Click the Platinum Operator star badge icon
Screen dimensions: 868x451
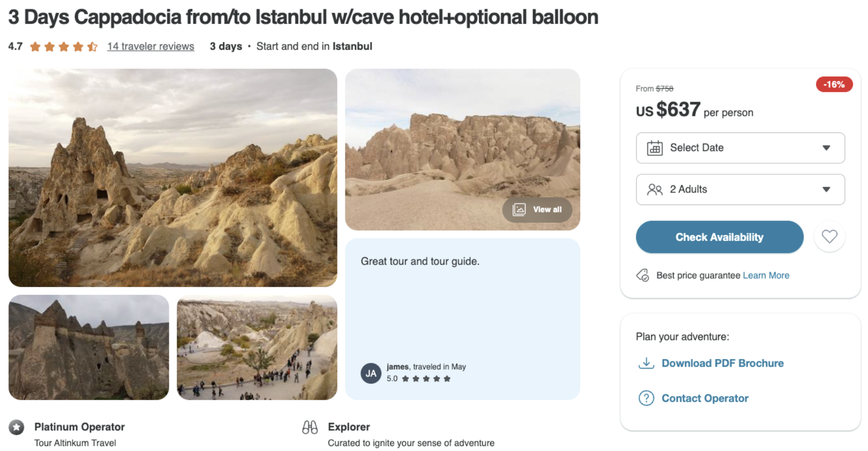click(17, 427)
